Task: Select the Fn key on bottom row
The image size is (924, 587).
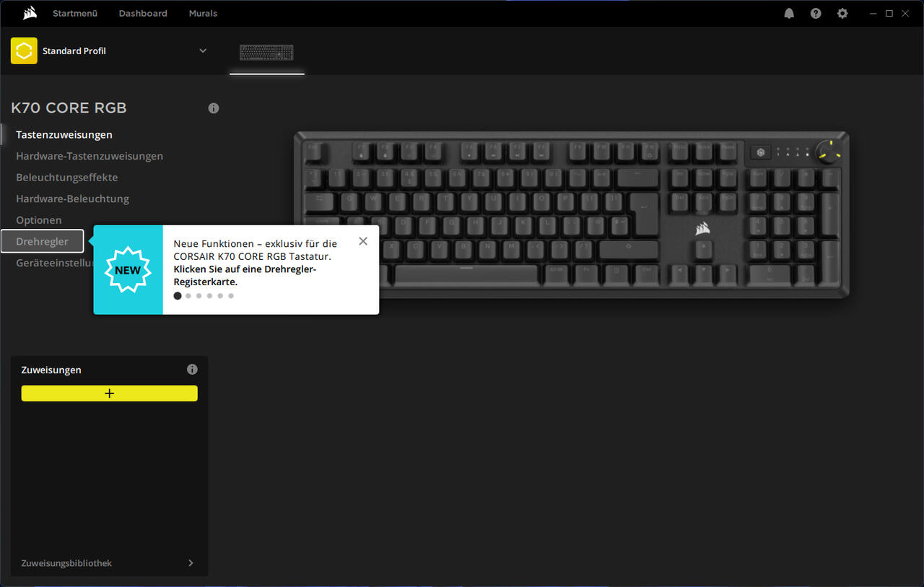Action: pyautogui.click(x=586, y=275)
